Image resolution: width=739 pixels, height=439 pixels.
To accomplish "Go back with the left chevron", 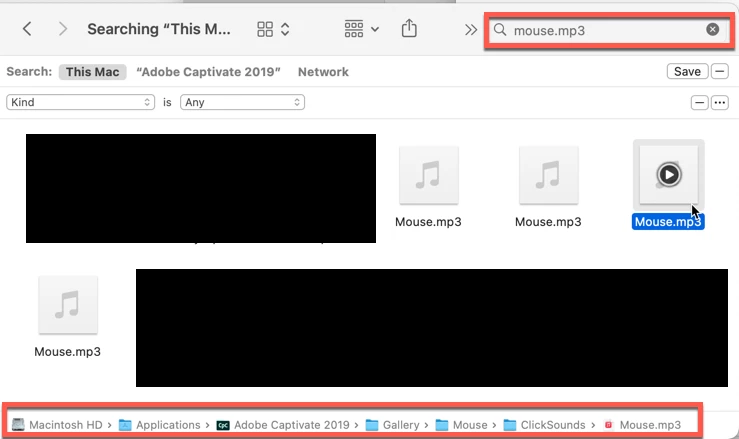I will pyautogui.click(x=27, y=29).
